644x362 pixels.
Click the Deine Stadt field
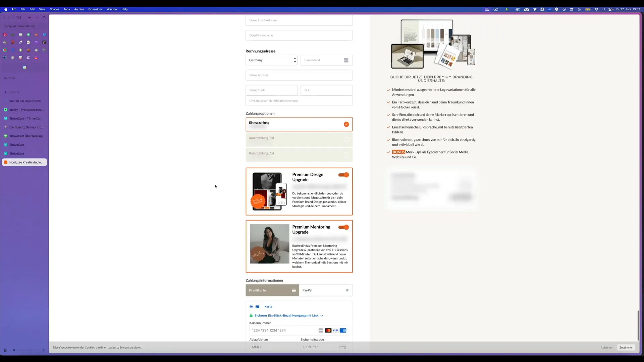pos(271,90)
